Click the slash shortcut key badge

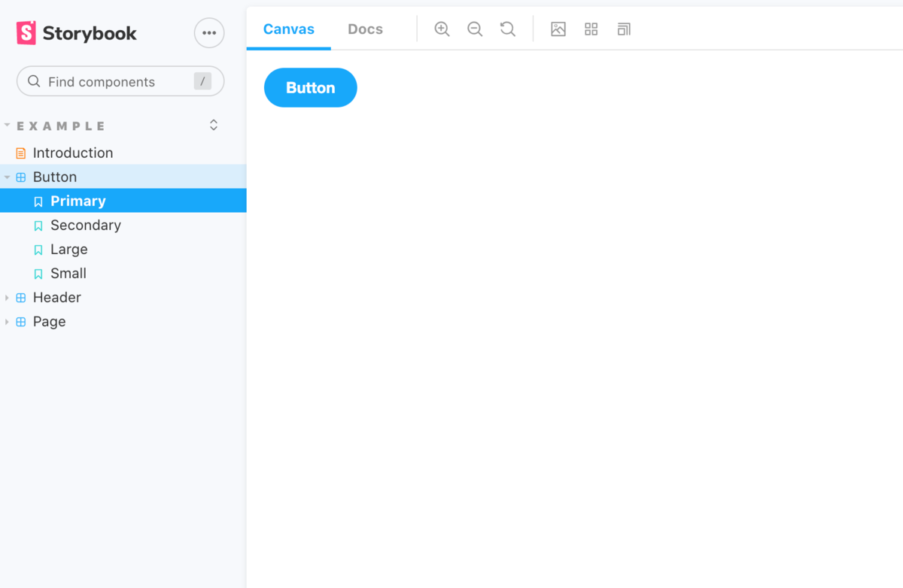coord(202,81)
